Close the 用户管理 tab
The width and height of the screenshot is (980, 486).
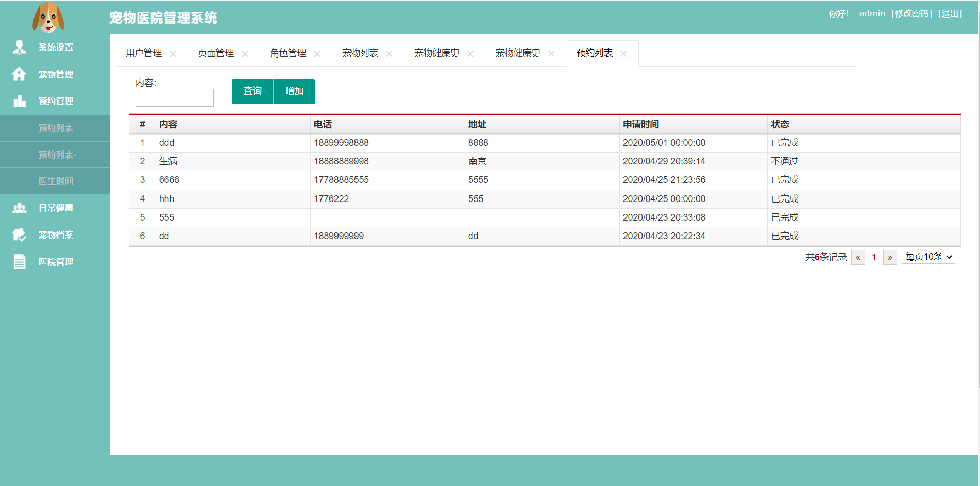click(173, 54)
